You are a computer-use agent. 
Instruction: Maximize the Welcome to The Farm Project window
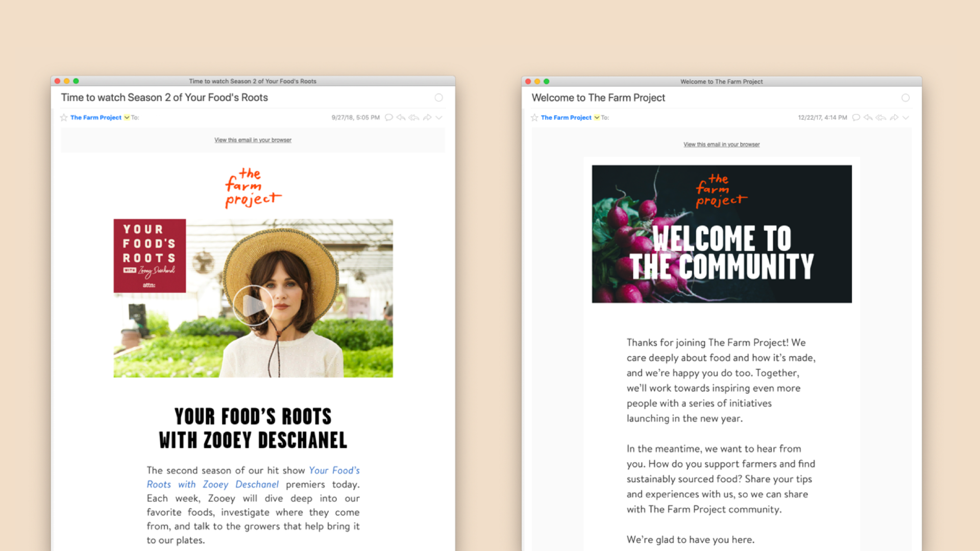coord(547,82)
